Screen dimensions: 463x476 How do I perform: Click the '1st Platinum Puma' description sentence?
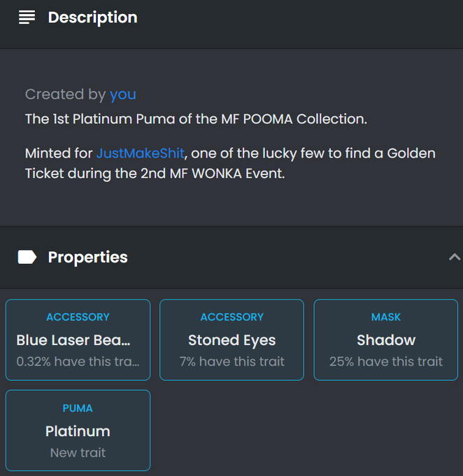tap(196, 119)
